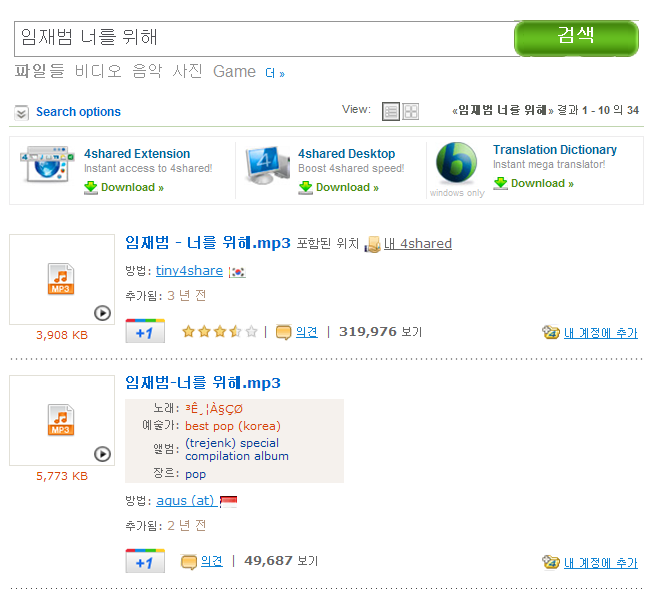Expand more categories with 더 » link
The height and width of the screenshot is (598, 661).
[275, 73]
